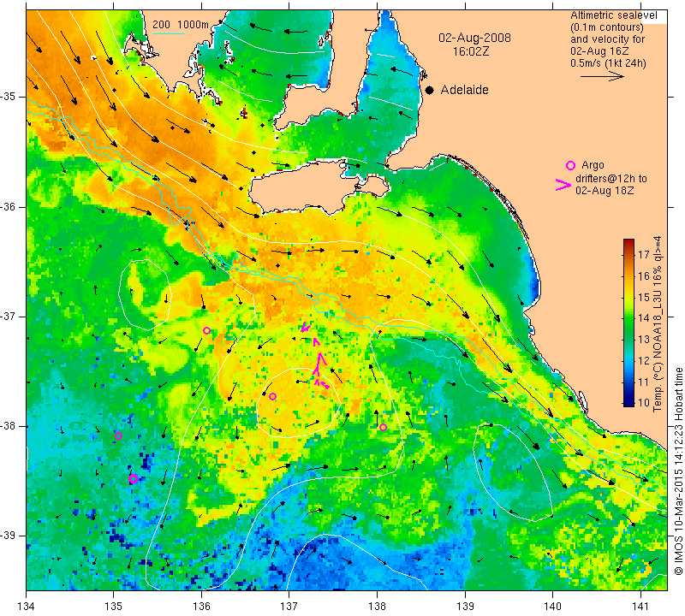Click 'drifters@12h to' legend text
The image size is (685, 616).
pyautogui.click(x=611, y=179)
